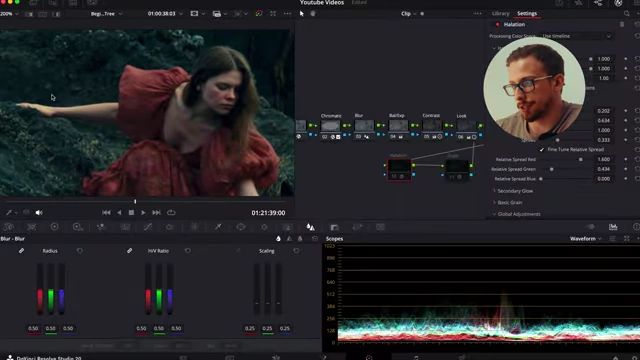Toggle the H/V Ratio channel link
This screenshot has width=640, height=360.
(x=129, y=251)
